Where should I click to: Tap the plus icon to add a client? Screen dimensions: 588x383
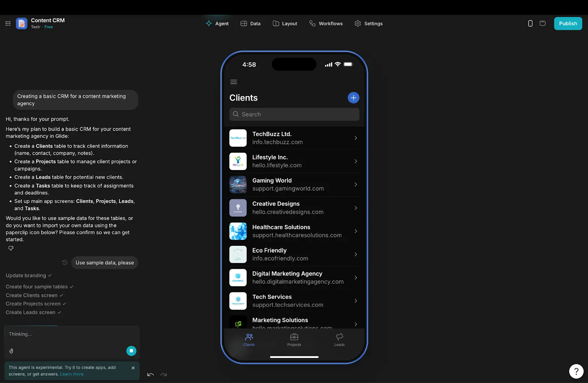click(353, 97)
